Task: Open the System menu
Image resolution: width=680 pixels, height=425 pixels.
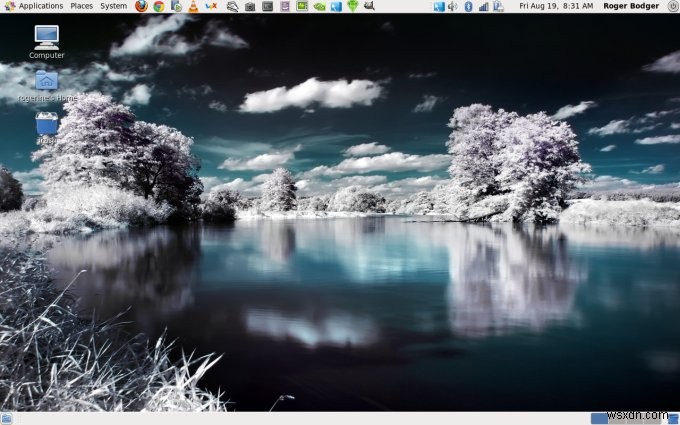Action: [x=114, y=6]
